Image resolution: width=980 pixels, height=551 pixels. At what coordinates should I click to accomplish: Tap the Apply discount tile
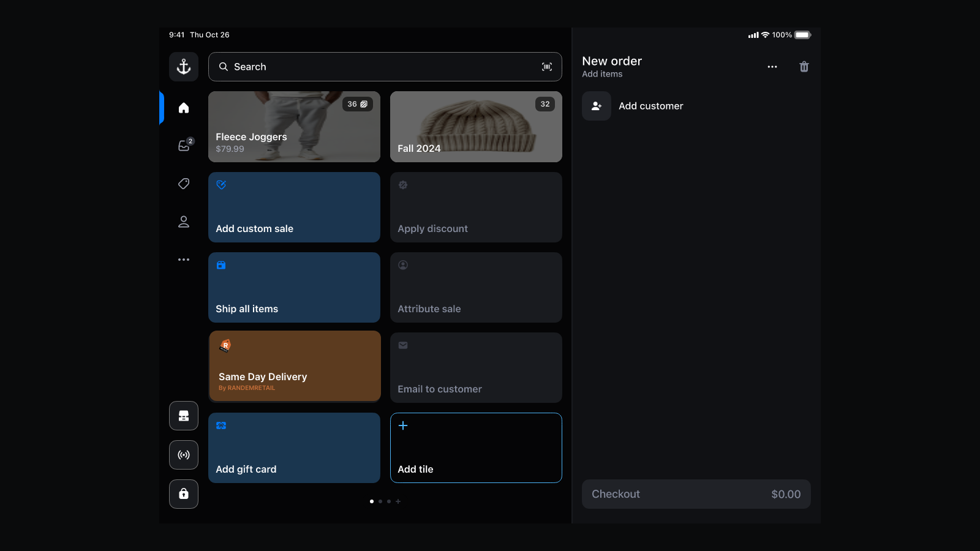click(x=476, y=207)
